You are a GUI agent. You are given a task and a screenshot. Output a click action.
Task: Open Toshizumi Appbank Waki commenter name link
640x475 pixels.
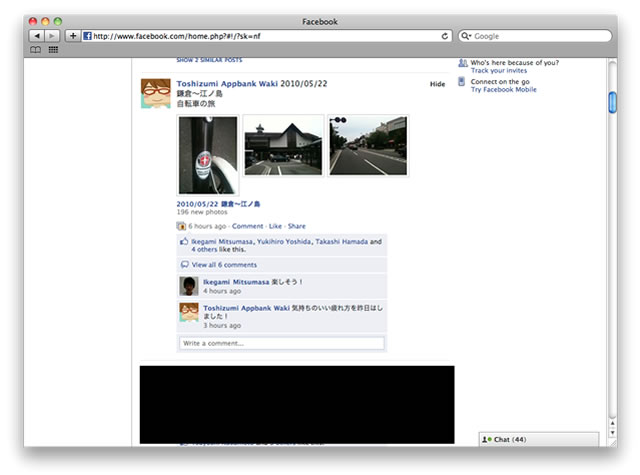pos(247,308)
